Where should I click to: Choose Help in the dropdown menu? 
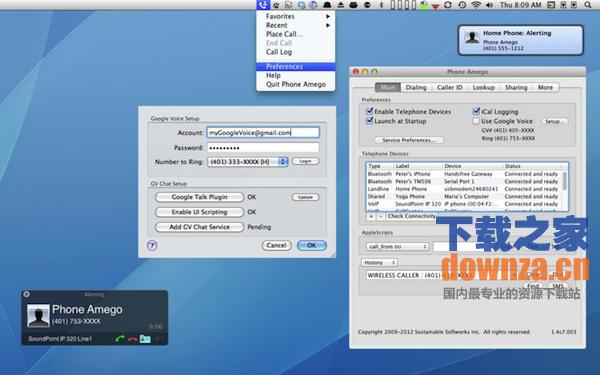point(295,75)
